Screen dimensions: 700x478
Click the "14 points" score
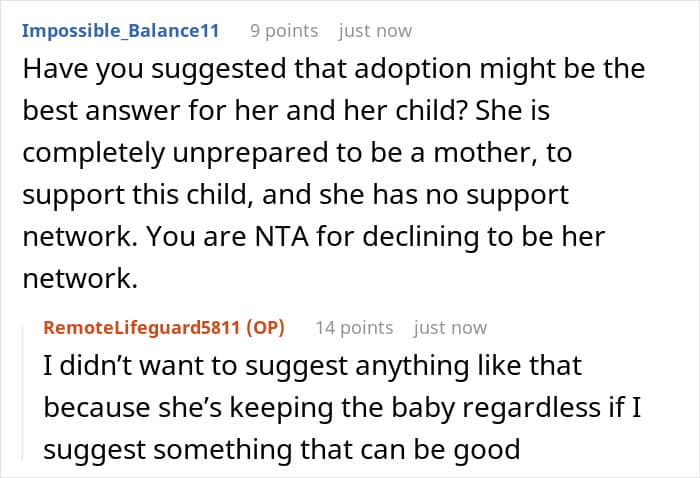pos(354,327)
